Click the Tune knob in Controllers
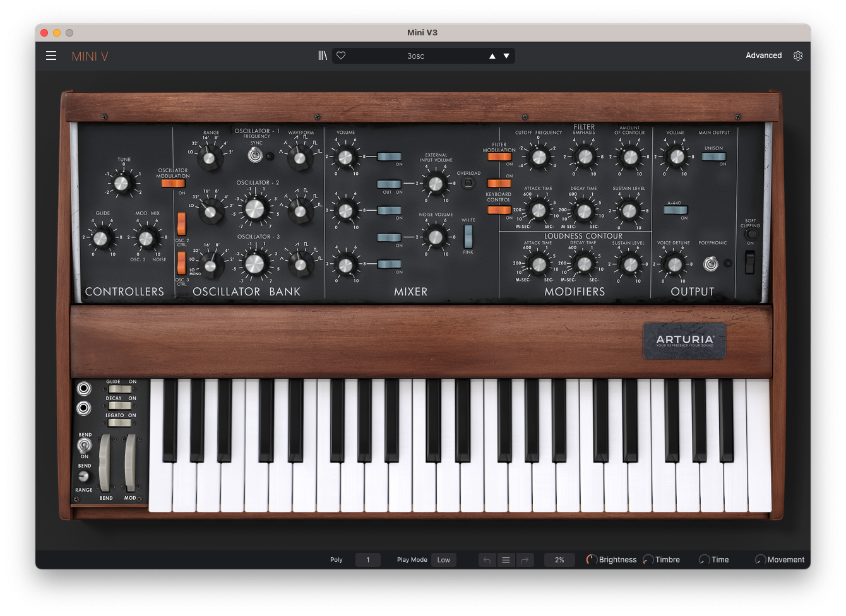 click(122, 184)
